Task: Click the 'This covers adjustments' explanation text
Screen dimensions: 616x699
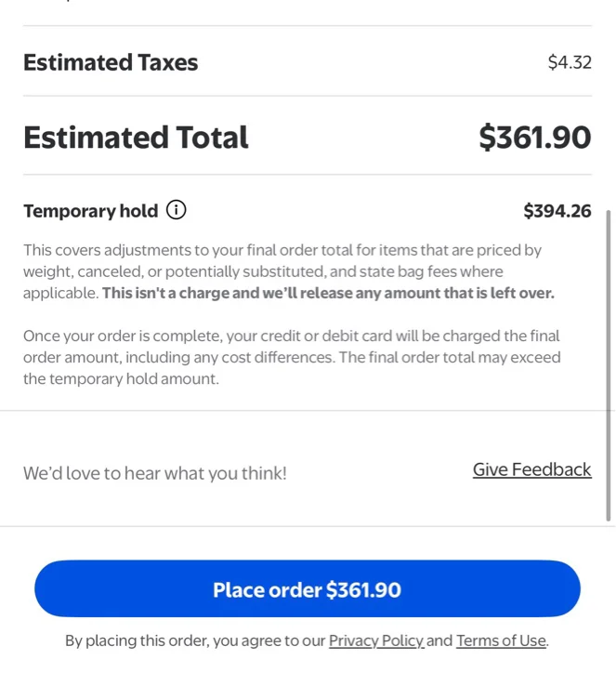Action: click(289, 271)
